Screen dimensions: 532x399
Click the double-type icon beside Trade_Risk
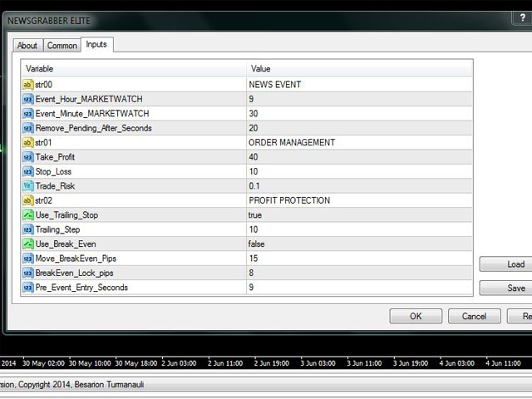click(27, 186)
